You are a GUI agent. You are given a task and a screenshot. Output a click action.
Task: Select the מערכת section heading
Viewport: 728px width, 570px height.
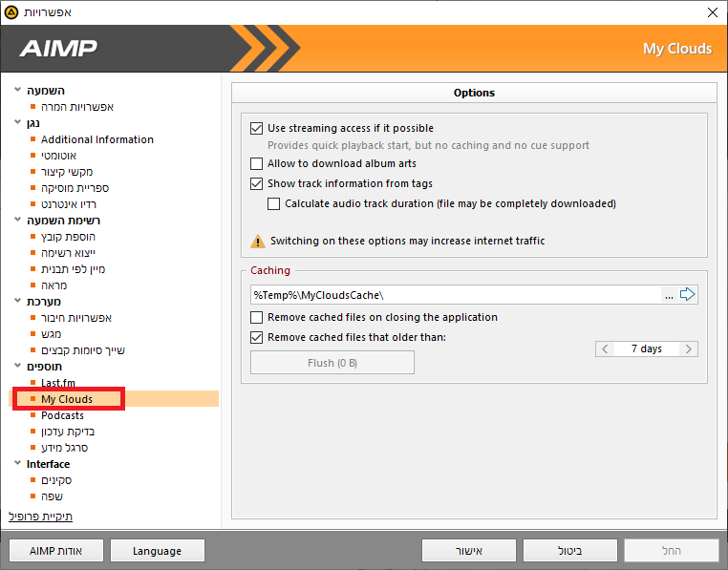(x=44, y=302)
